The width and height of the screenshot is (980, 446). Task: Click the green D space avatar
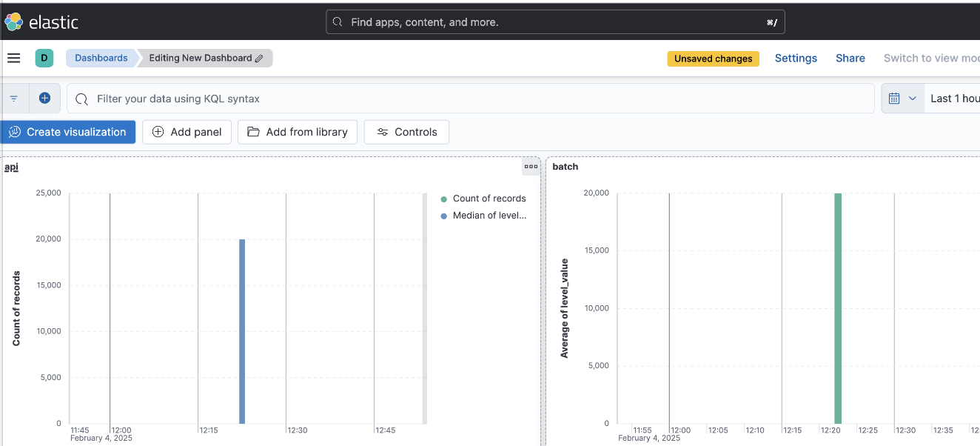pyautogui.click(x=44, y=58)
